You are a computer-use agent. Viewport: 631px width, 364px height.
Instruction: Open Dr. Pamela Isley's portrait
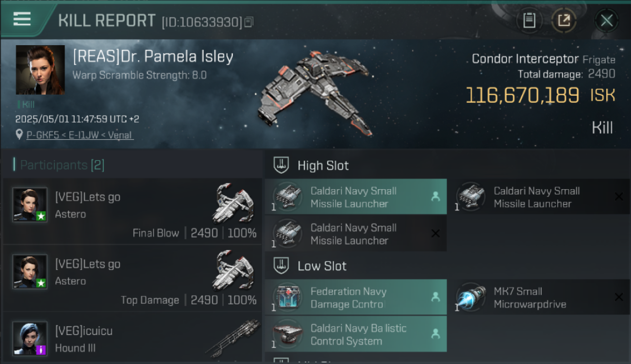coord(40,70)
